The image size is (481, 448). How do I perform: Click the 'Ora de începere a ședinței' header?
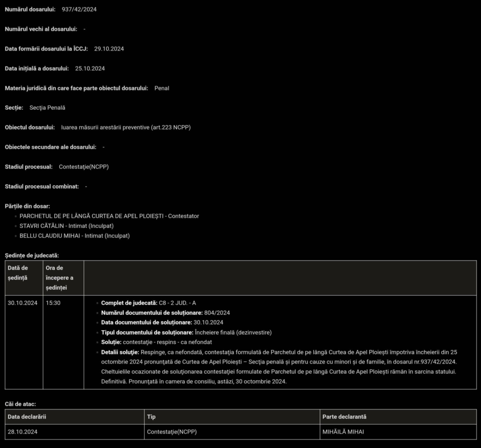coord(59,278)
